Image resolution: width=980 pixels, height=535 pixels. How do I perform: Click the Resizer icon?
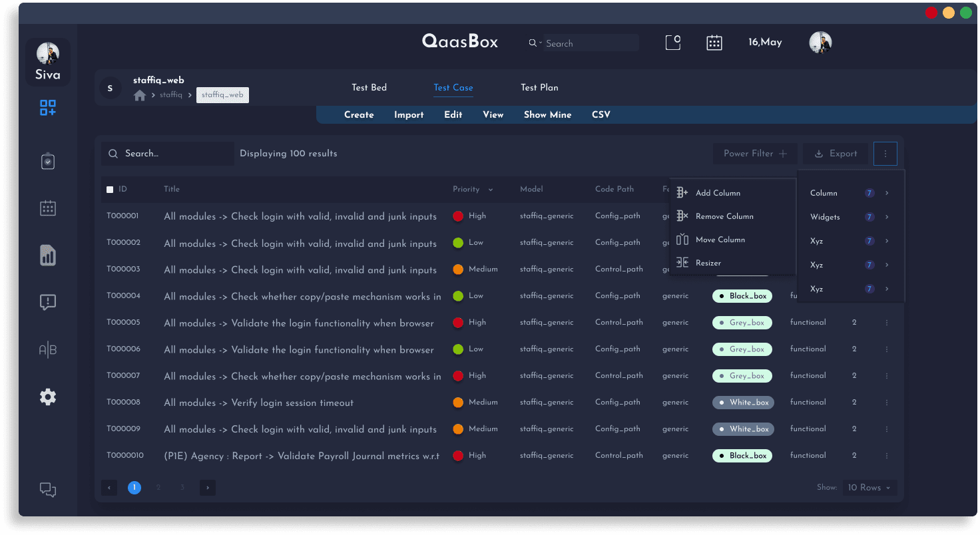coord(682,263)
